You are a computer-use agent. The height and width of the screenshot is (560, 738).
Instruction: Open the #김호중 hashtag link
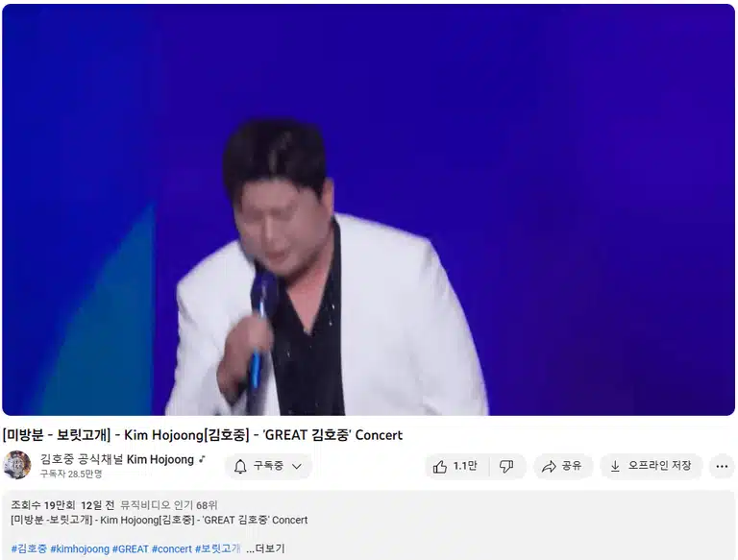point(29,548)
